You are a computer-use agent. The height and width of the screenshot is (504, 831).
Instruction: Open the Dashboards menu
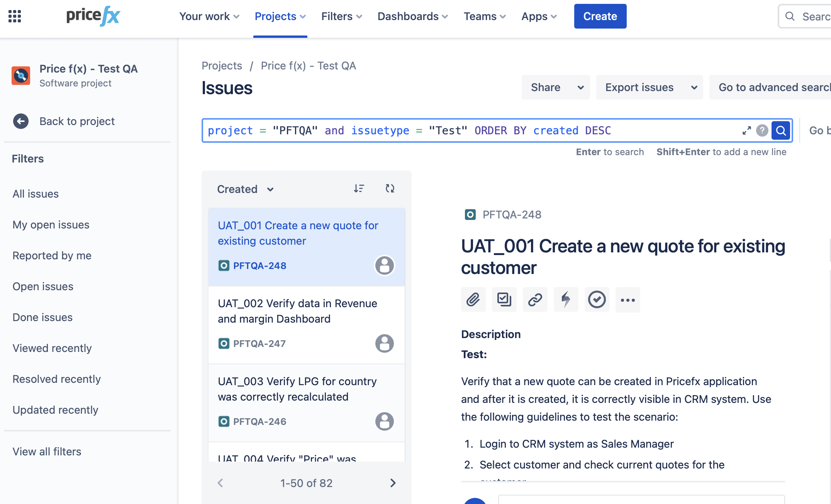(x=412, y=16)
